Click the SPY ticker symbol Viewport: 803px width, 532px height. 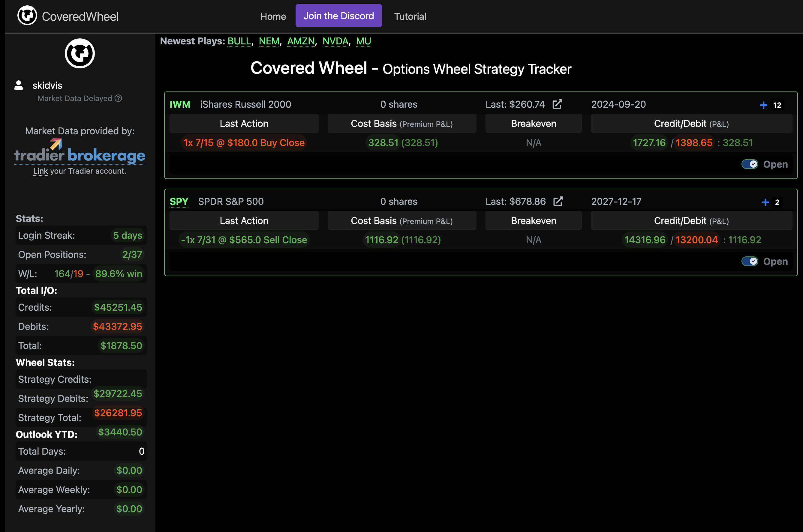tap(179, 202)
